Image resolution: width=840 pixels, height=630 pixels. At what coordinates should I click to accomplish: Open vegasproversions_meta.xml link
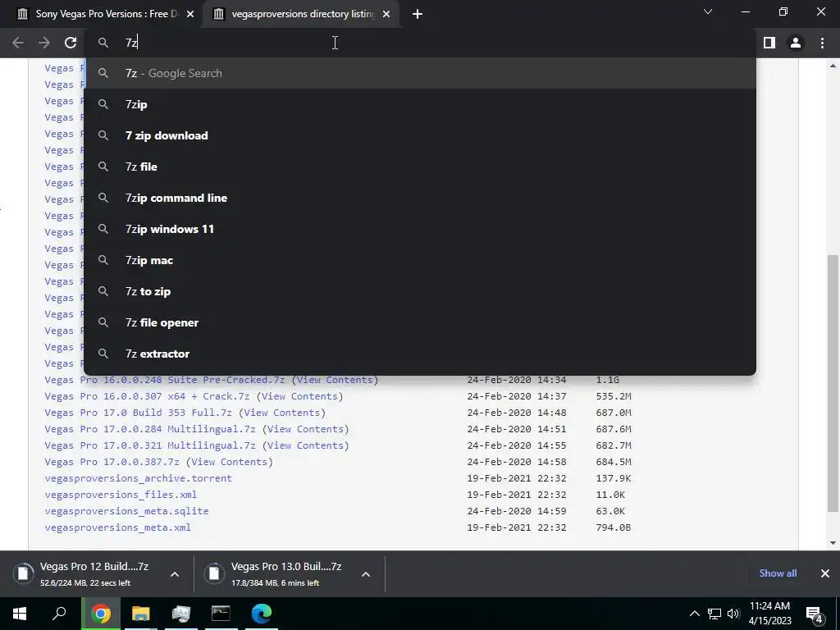tap(117, 527)
